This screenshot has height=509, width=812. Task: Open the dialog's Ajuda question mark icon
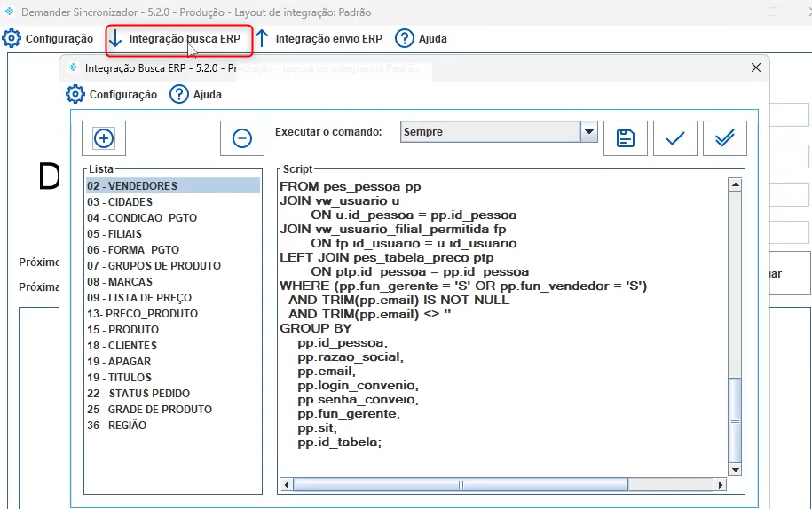tap(179, 95)
